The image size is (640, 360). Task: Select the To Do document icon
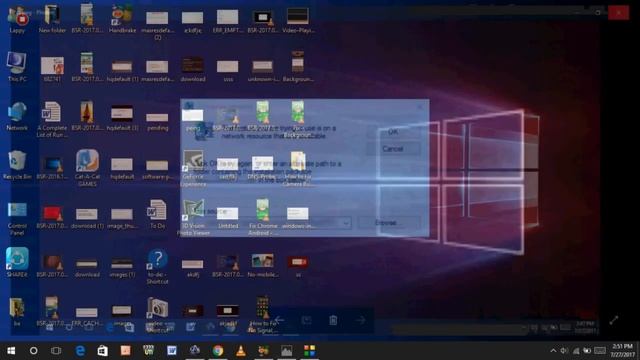[x=158, y=214]
